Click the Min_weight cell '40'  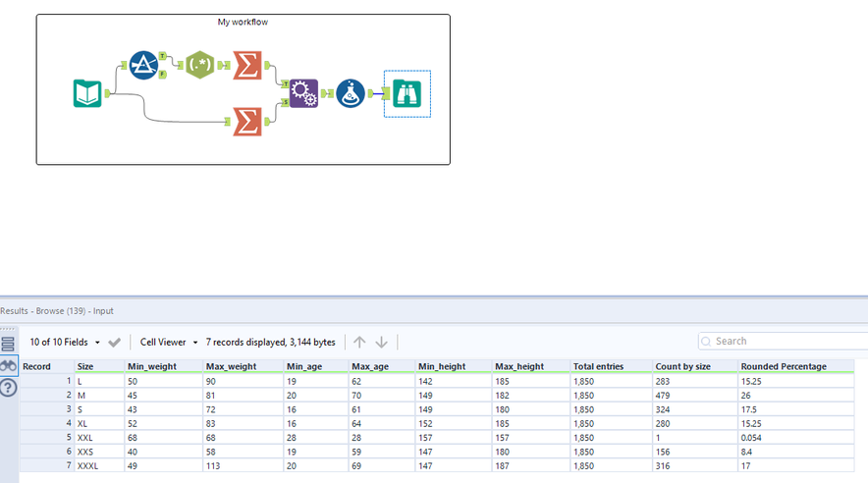164,452
